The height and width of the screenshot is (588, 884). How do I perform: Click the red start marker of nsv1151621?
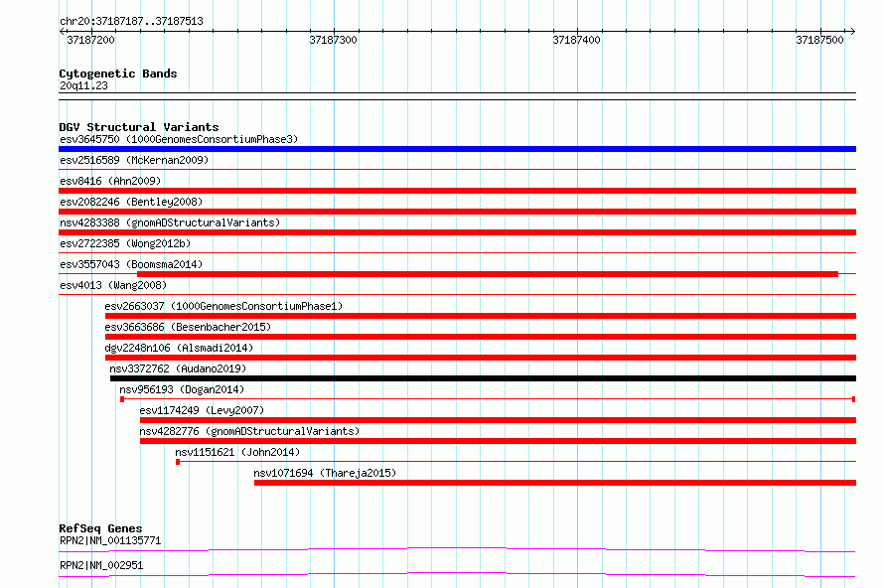point(178,462)
